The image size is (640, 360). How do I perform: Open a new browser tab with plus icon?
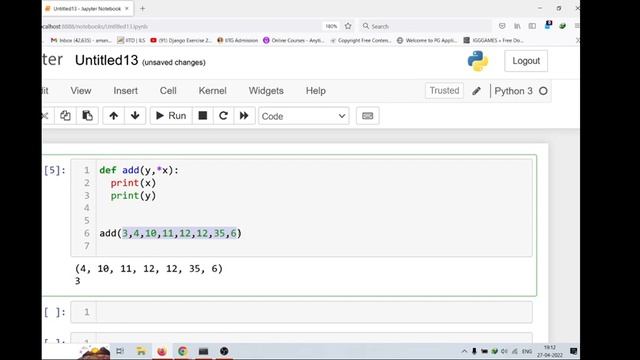(142, 8)
